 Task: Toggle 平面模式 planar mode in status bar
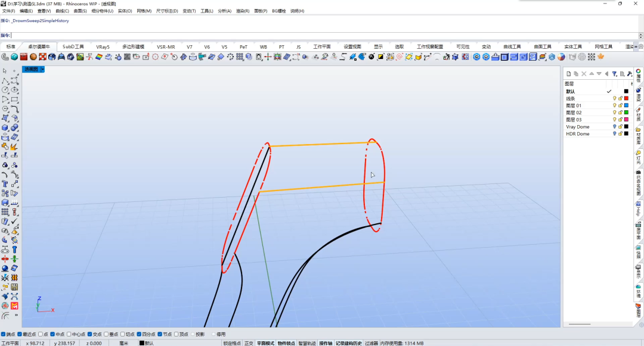(265, 344)
